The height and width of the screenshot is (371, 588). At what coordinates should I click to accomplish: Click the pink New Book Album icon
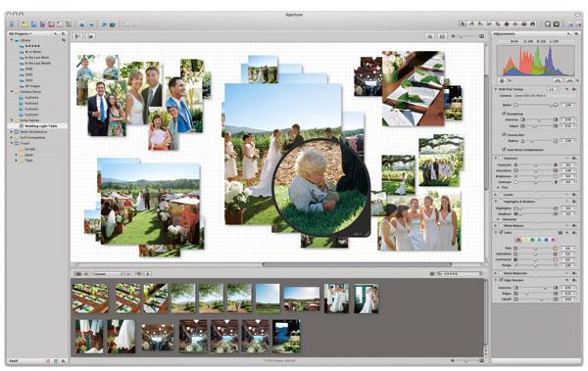(51, 24)
